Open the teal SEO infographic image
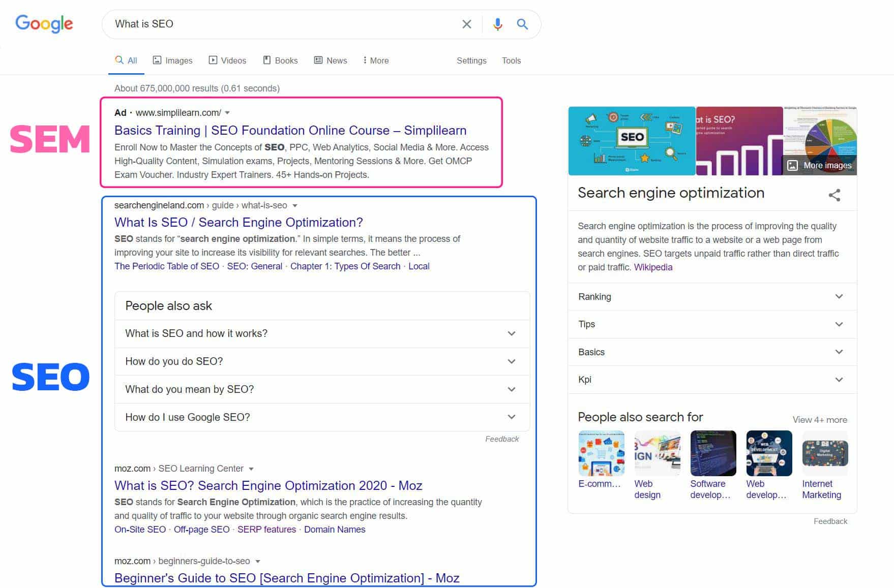The height and width of the screenshot is (588, 894). click(632, 141)
